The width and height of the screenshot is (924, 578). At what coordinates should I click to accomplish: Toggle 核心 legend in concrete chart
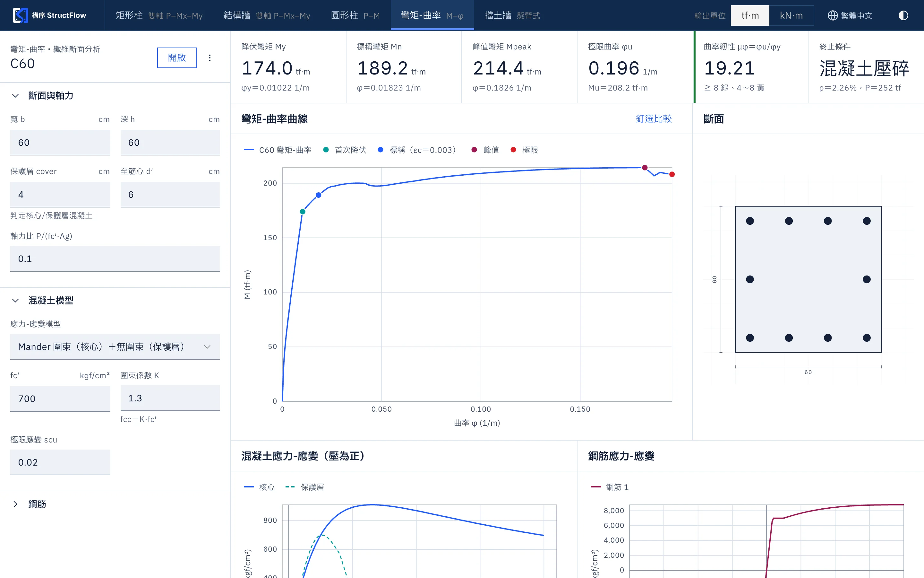[259, 487]
